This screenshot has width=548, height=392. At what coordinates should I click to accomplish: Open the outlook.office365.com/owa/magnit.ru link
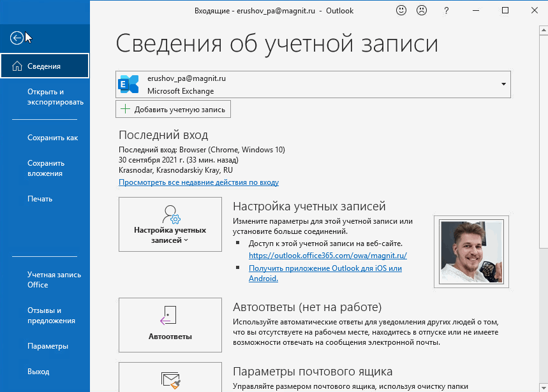tap(328, 256)
